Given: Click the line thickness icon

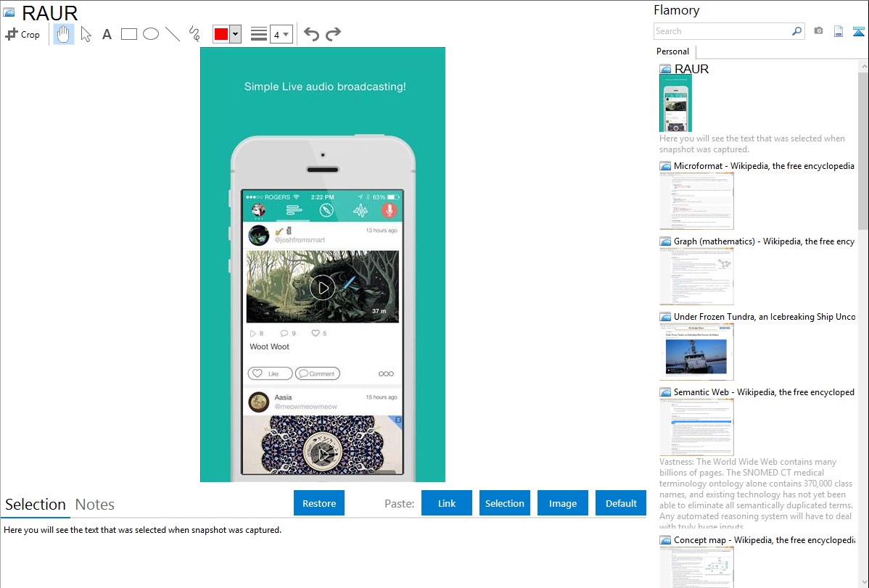Looking at the screenshot, I should [259, 34].
